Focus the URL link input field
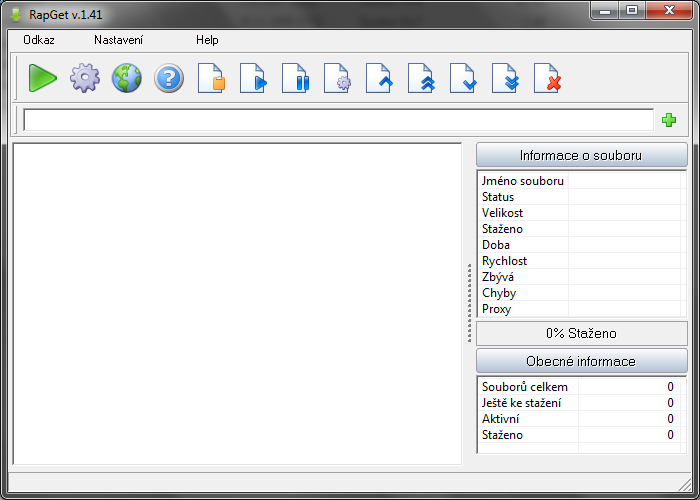This screenshot has width=700, height=500. (x=338, y=120)
